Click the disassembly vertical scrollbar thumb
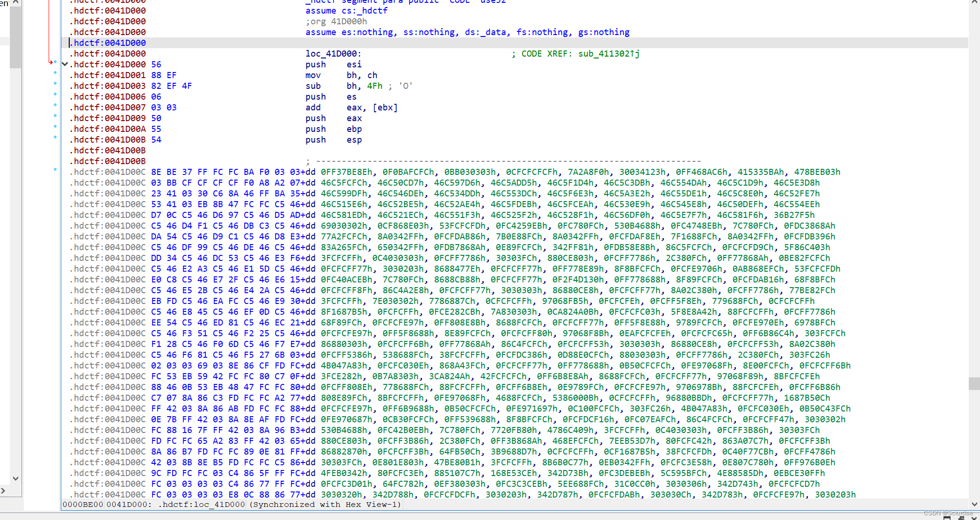Image resolution: width=980 pixels, height=520 pixels. (x=974, y=383)
